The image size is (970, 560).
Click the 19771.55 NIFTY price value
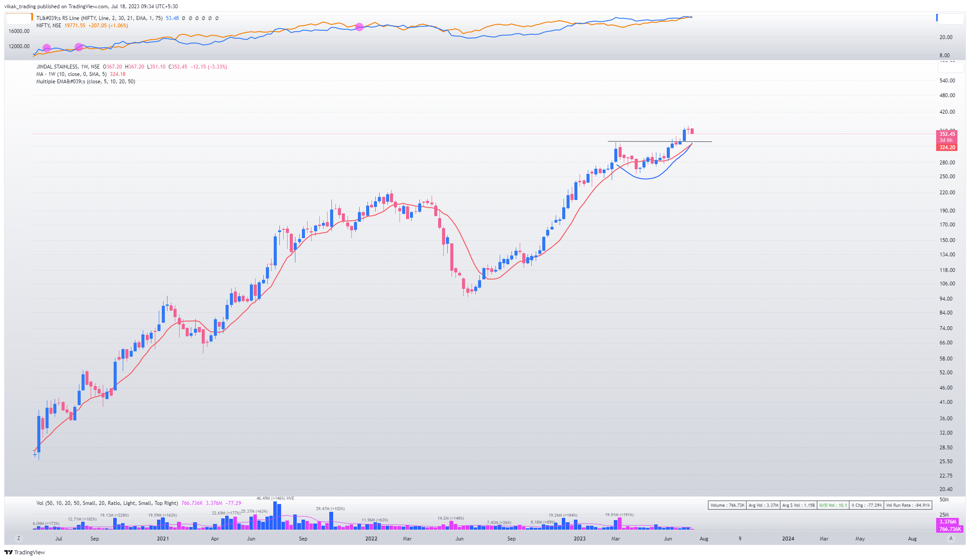point(75,26)
